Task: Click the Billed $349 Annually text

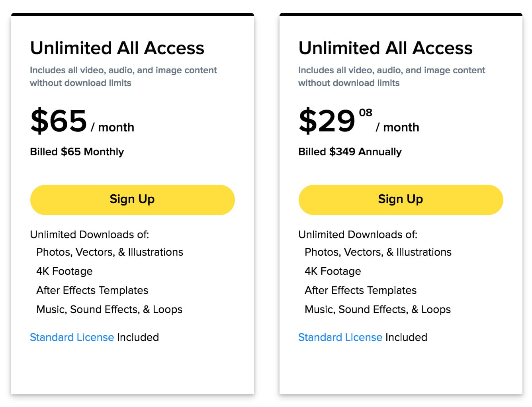Action: pyautogui.click(x=350, y=152)
